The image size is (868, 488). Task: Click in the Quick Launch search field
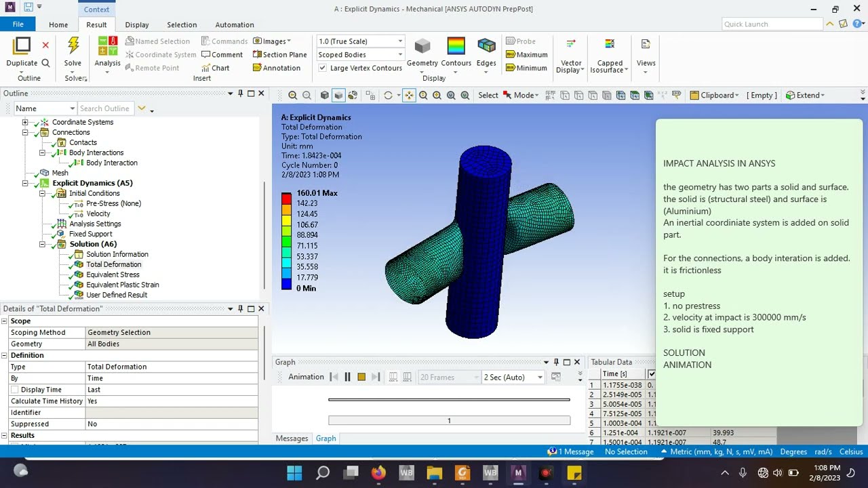(x=772, y=24)
